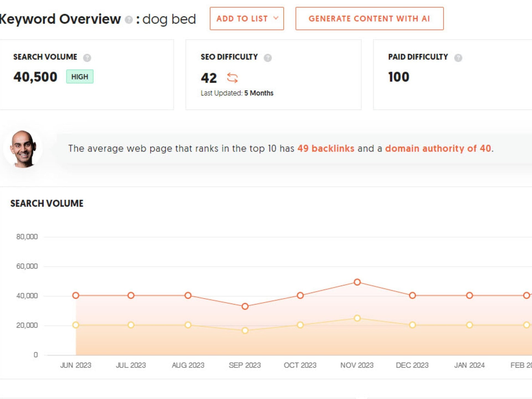The image size is (532, 399).
Task: Click SEO Difficulty help question mark icon
Action: pos(268,58)
